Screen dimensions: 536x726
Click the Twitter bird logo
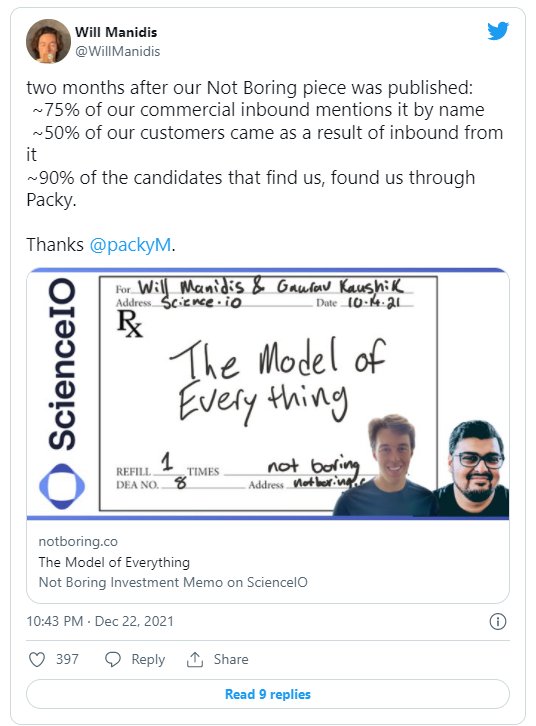pyautogui.click(x=498, y=31)
